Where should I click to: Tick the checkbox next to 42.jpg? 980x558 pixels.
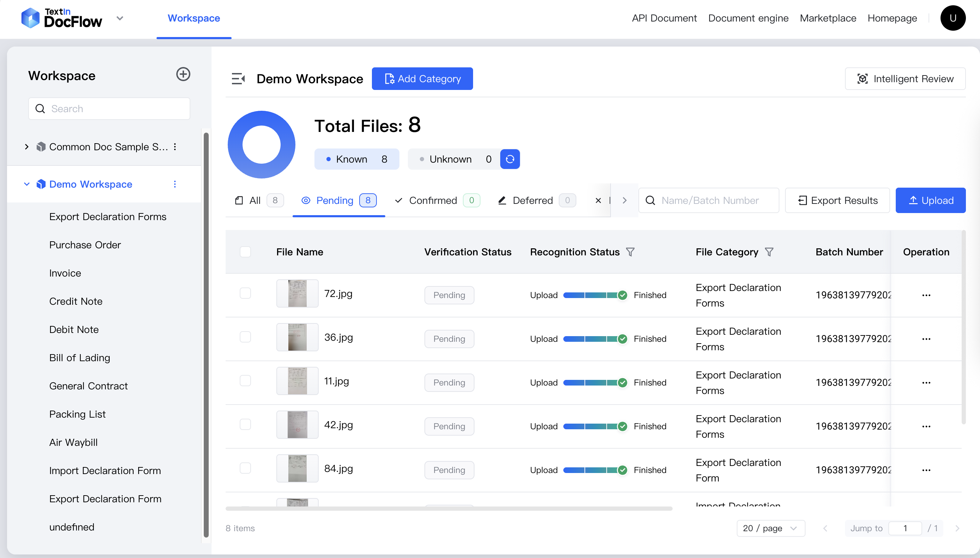click(245, 425)
